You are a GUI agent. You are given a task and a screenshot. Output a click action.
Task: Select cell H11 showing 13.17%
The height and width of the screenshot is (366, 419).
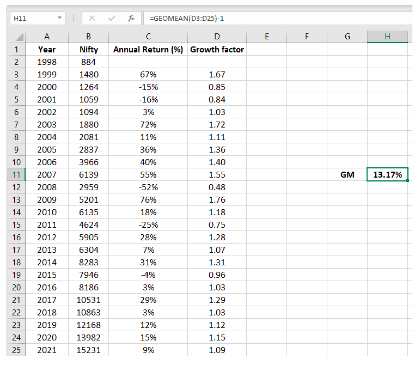[x=387, y=174]
